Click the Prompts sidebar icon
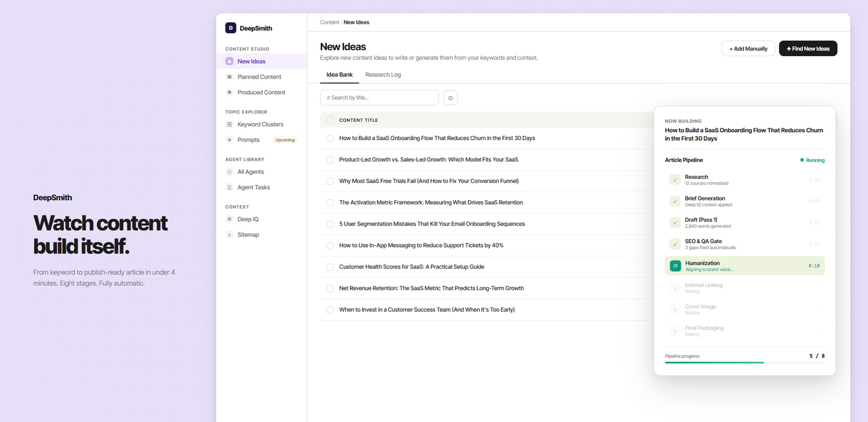 click(x=229, y=140)
